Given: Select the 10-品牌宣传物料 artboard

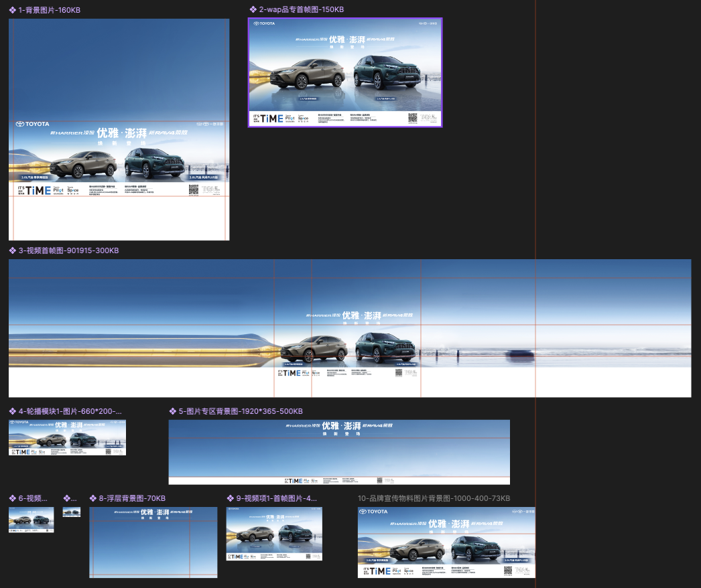Looking at the screenshot, I should click(446, 542).
